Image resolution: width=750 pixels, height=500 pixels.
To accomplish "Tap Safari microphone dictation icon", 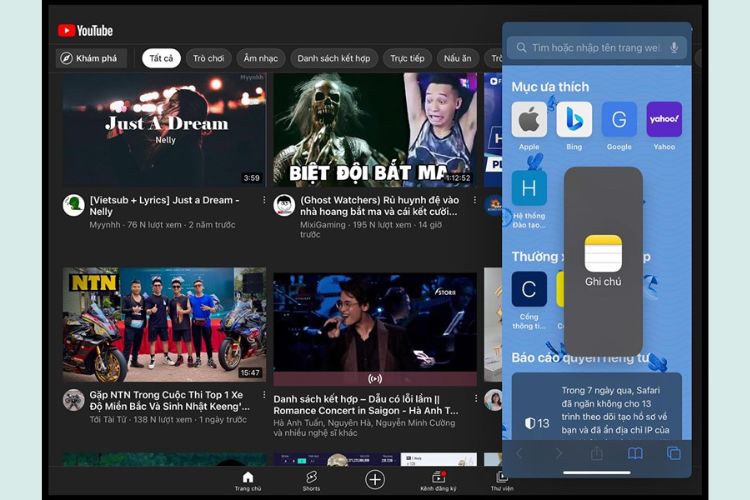I will [x=674, y=48].
